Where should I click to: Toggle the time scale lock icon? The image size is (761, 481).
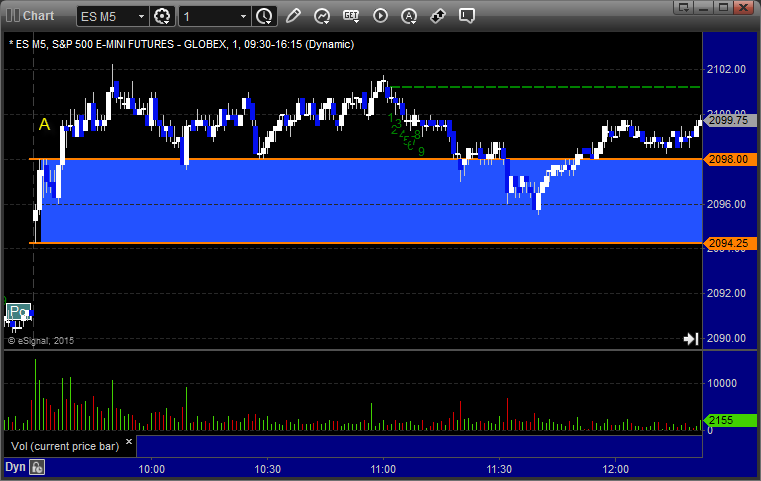tap(37, 467)
